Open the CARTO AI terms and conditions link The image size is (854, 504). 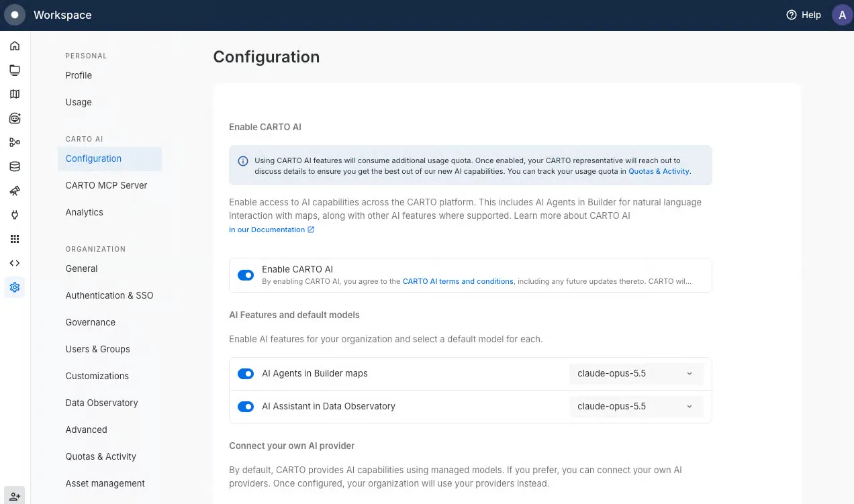point(458,282)
